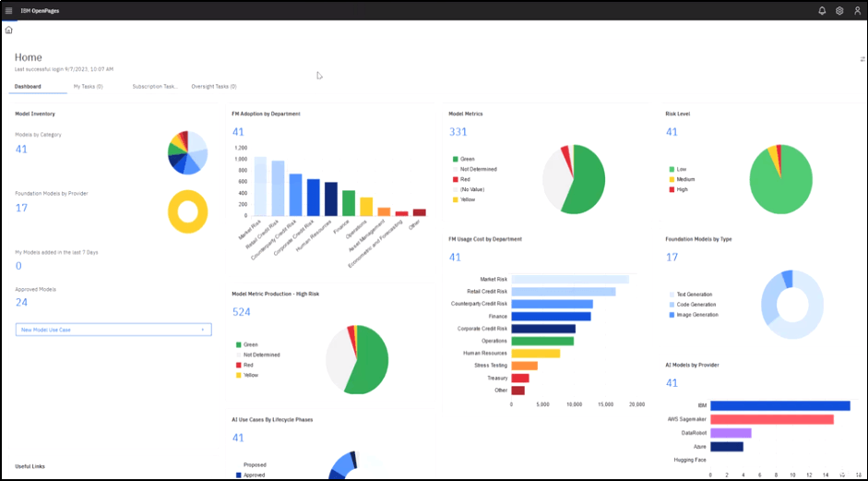Click Stress Testing bar in FM Usage Cost chart
The height and width of the screenshot is (481, 868).
(x=524, y=366)
